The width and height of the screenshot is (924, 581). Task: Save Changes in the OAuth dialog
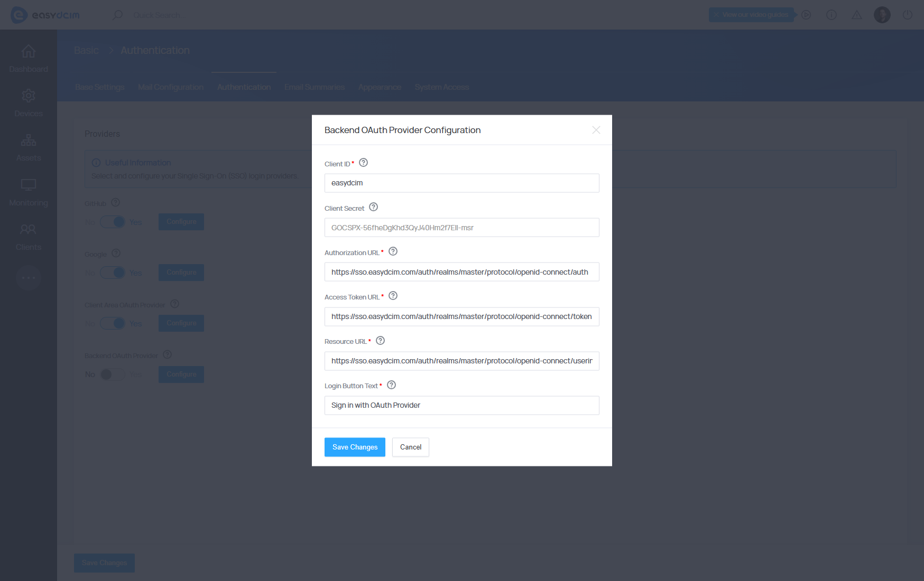355,447
